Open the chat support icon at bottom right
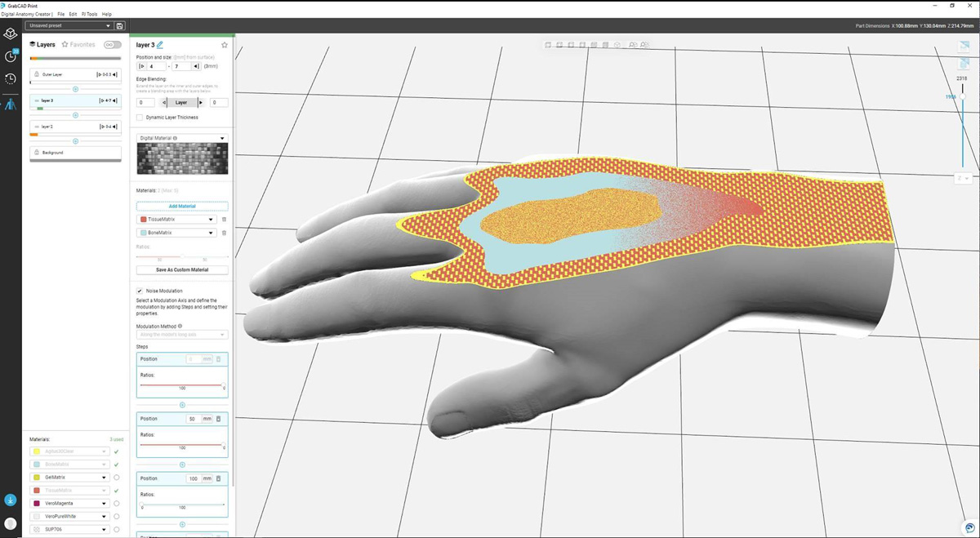The height and width of the screenshot is (538, 980). (969, 527)
